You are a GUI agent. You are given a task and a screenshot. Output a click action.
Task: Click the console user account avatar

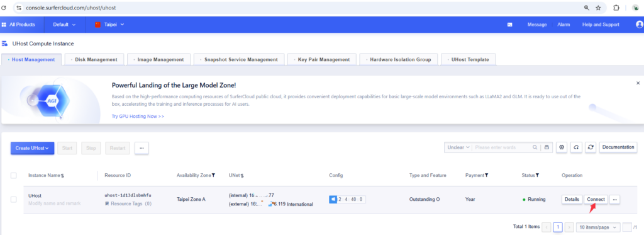click(640, 25)
